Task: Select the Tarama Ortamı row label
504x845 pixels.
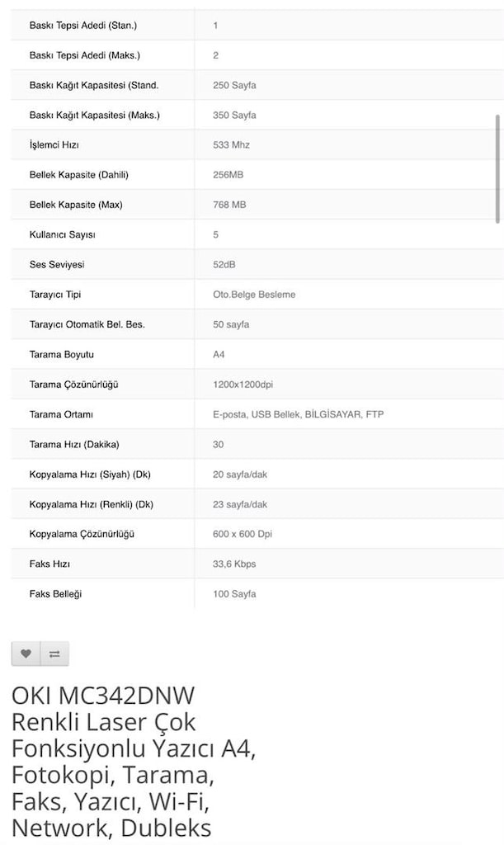Action: (61, 414)
